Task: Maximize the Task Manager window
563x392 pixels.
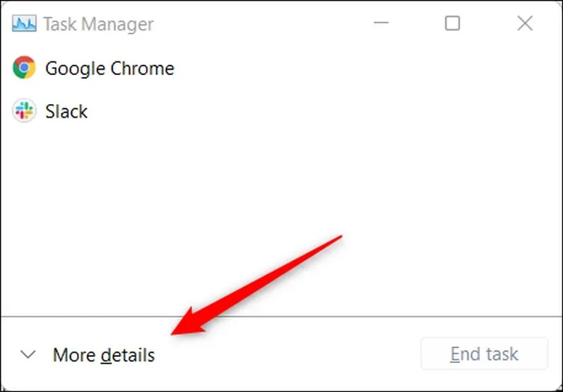Action: pos(452,24)
